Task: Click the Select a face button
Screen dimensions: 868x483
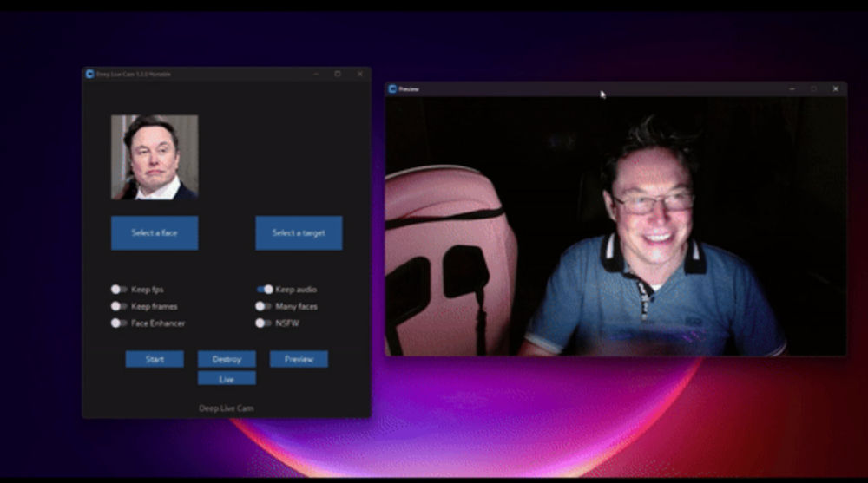Action: point(155,233)
